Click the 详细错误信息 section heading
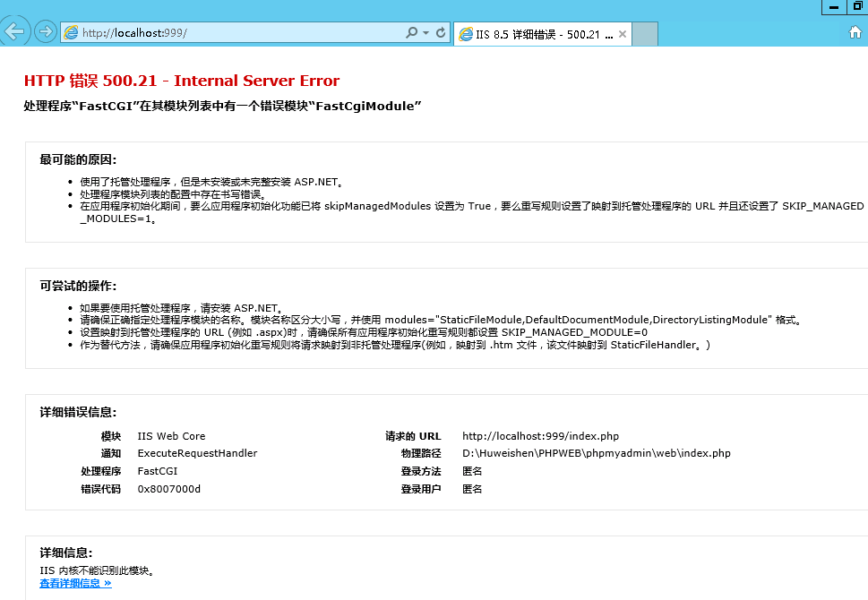Viewport: 868px width, 600px height. coord(78,412)
